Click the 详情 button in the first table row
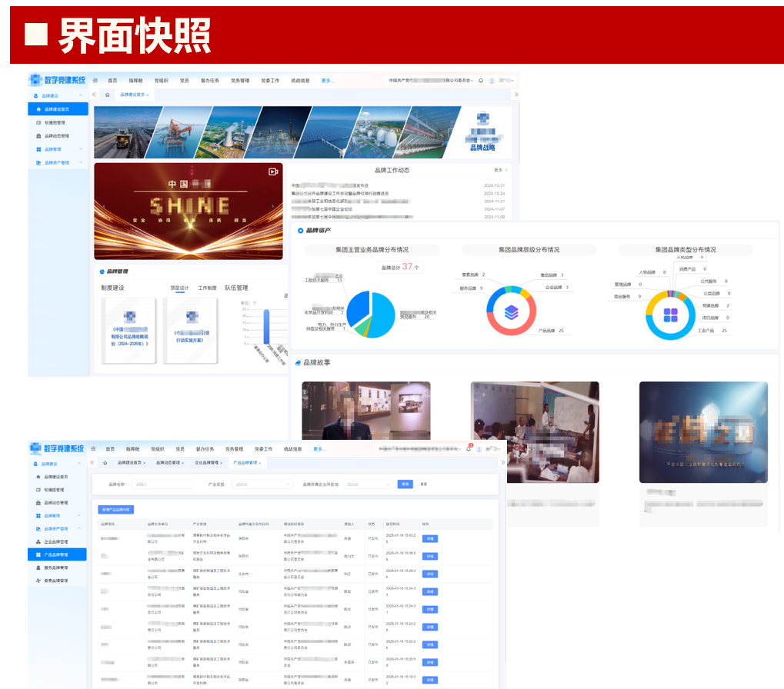This screenshot has width=784, height=689. [x=430, y=539]
